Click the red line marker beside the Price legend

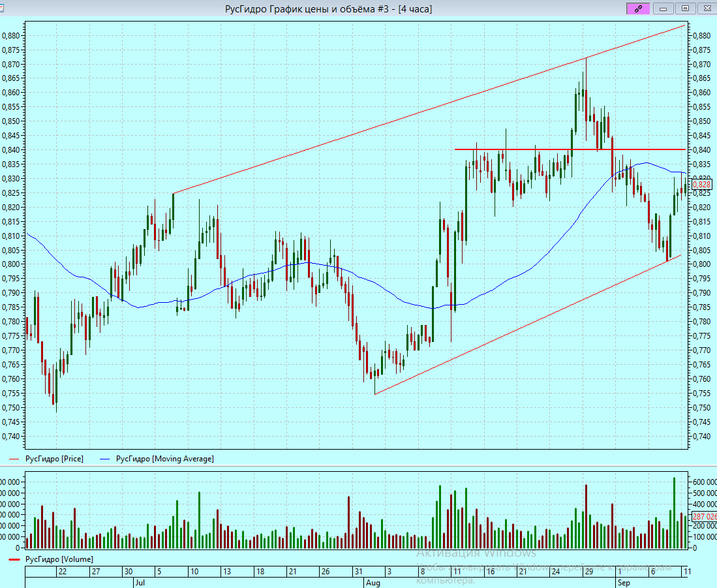14,459
